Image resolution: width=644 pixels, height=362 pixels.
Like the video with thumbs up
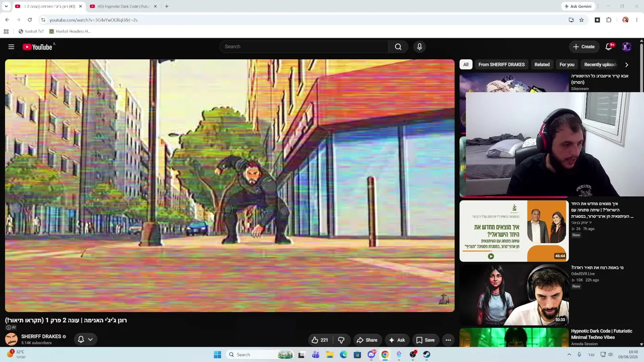click(319, 340)
